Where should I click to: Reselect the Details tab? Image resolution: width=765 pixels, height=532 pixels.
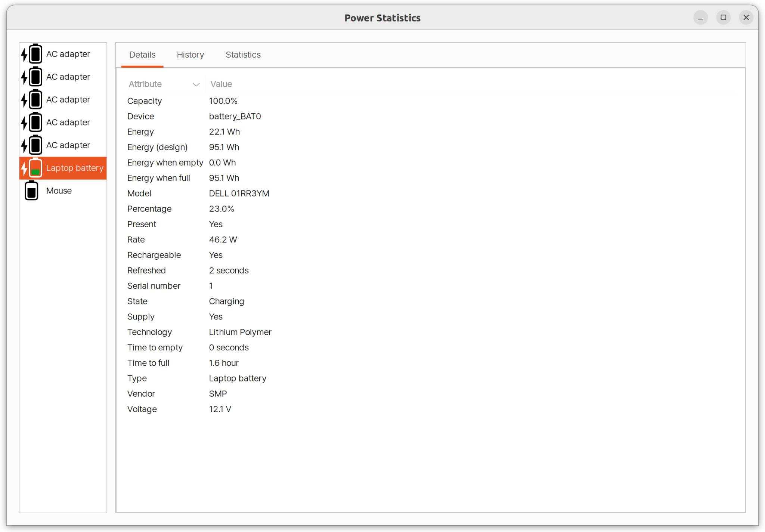tap(142, 55)
